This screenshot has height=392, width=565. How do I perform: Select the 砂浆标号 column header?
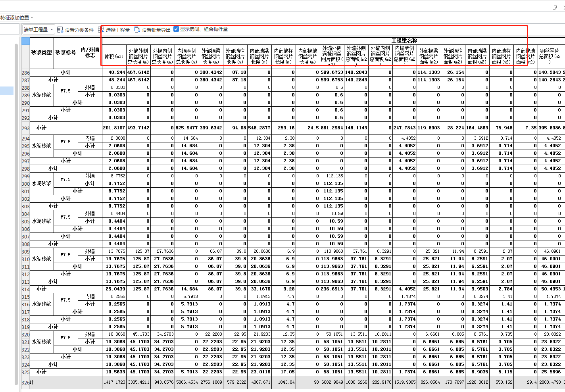pos(65,53)
